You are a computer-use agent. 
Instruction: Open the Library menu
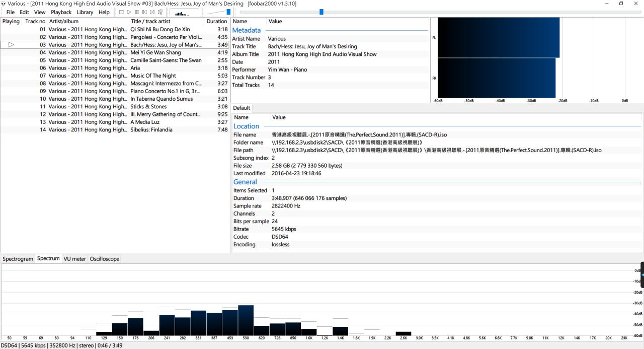(x=85, y=12)
